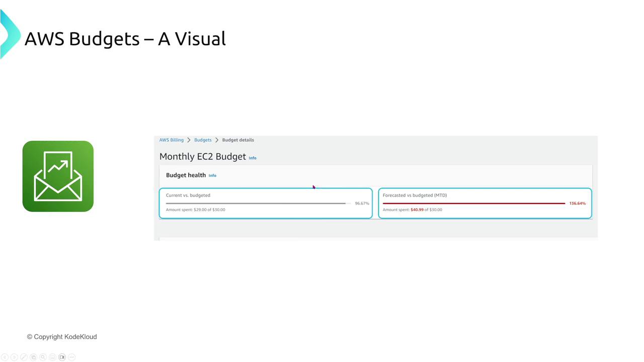Go to previous slide arrow button
Viewport: 644px width, 362px height.
point(5,357)
